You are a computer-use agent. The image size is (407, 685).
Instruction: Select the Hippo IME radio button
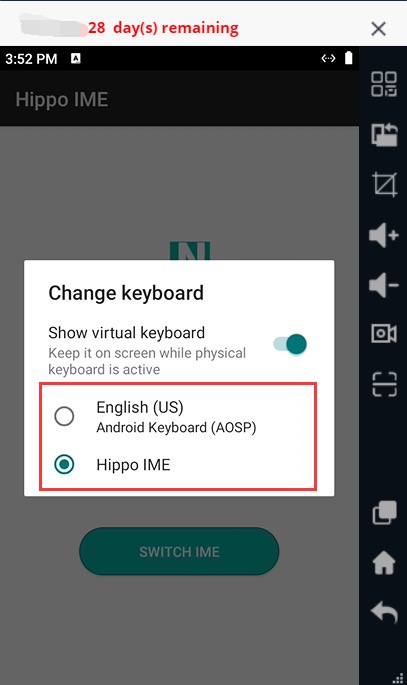click(x=64, y=464)
